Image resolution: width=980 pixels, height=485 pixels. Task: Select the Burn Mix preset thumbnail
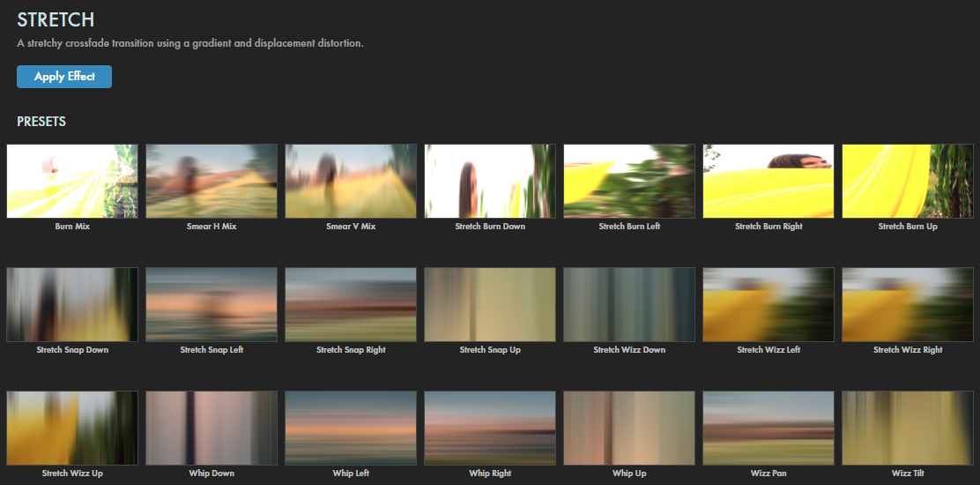(72, 182)
